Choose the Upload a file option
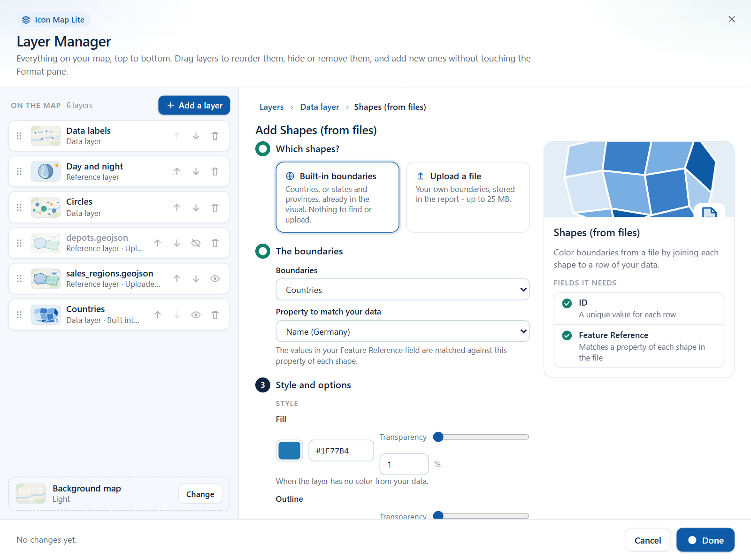751x560 pixels. coord(468,197)
